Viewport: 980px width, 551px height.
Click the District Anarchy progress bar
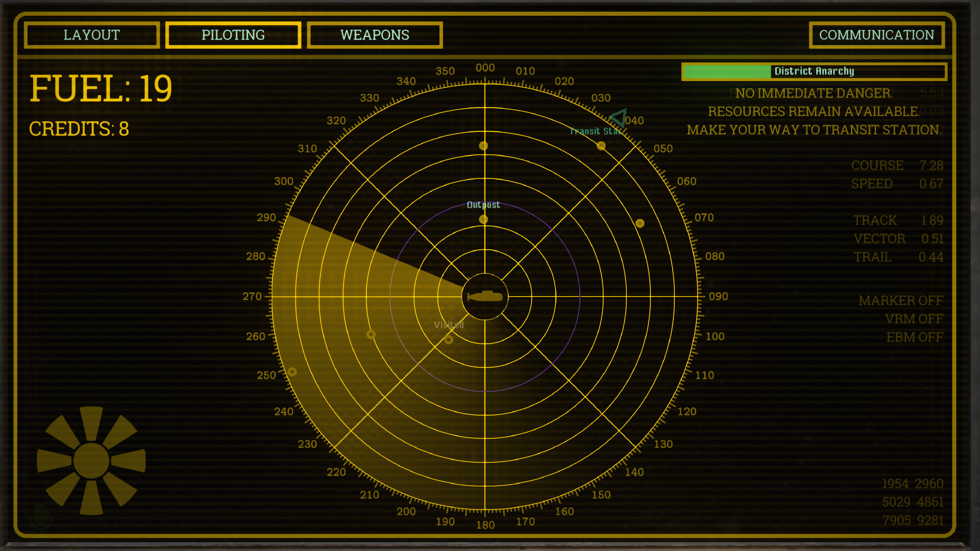click(814, 71)
